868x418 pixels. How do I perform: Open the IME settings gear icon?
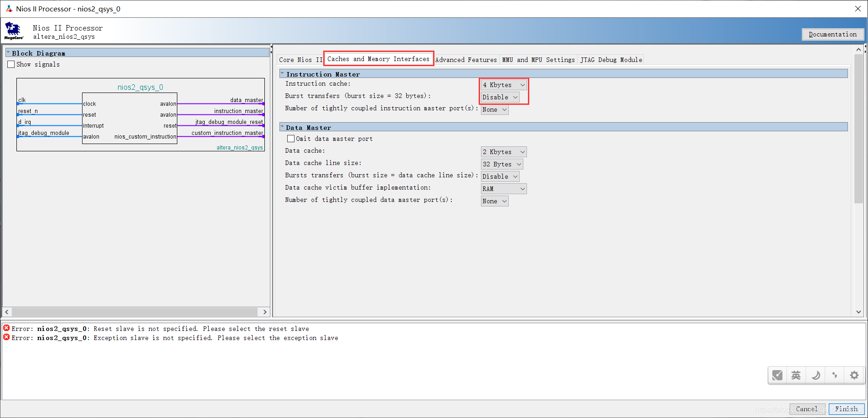click(854, 375)
